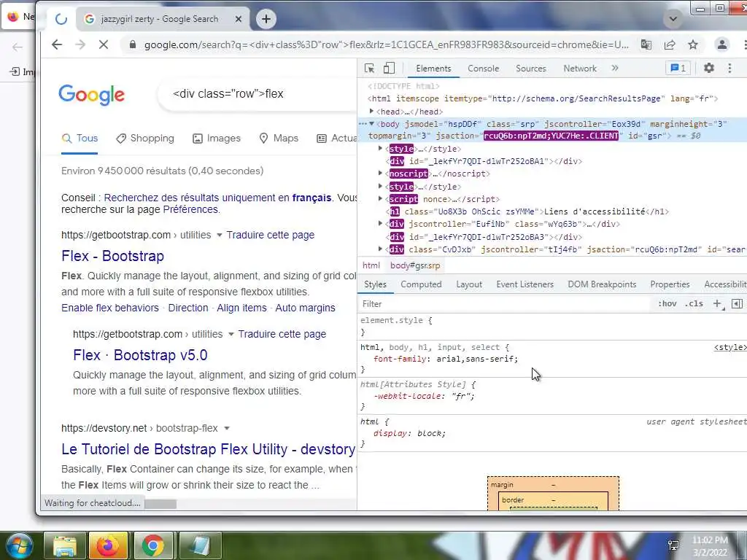Close the jazzygirl zerty Google Search tab
747x560 pixels.
[239, 19]
